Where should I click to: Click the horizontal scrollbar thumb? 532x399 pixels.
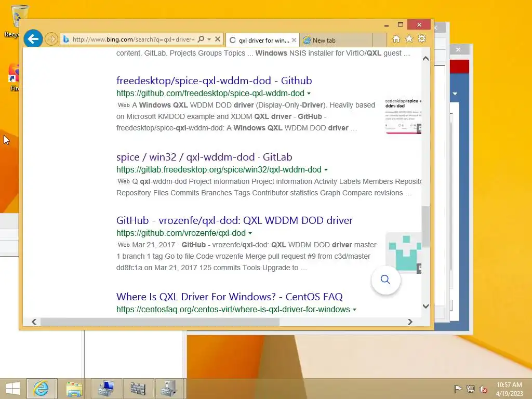tap(160, 322)
